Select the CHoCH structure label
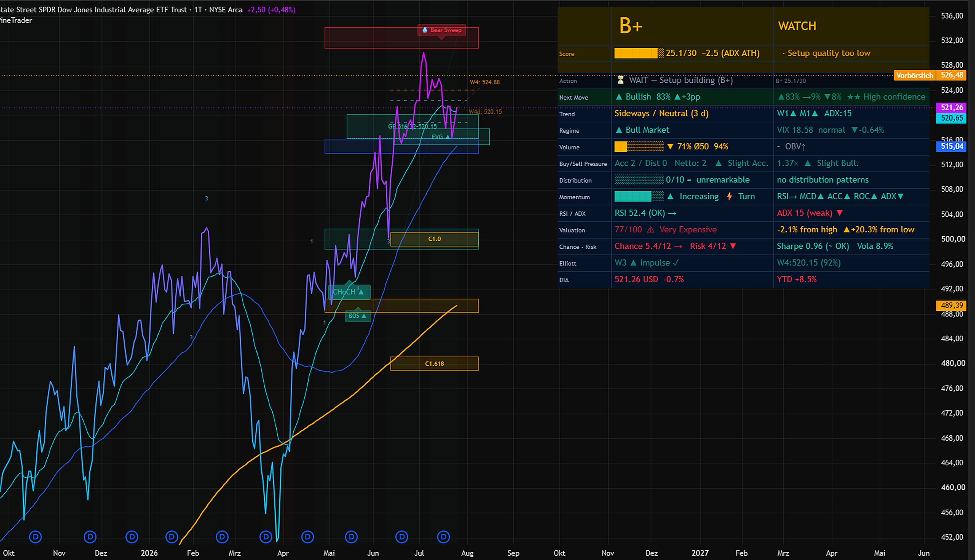The width and height of the screenshot is (975, 560). click(349, 292)
